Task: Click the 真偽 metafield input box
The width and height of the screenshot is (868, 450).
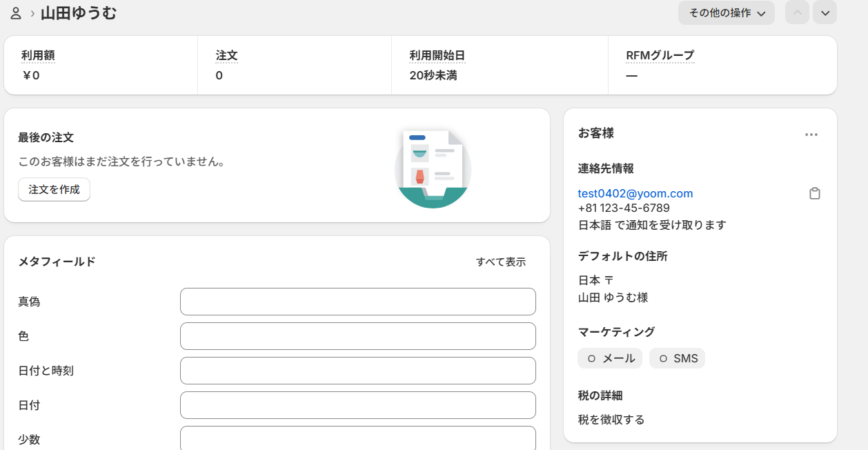Action: click(357, 302)
